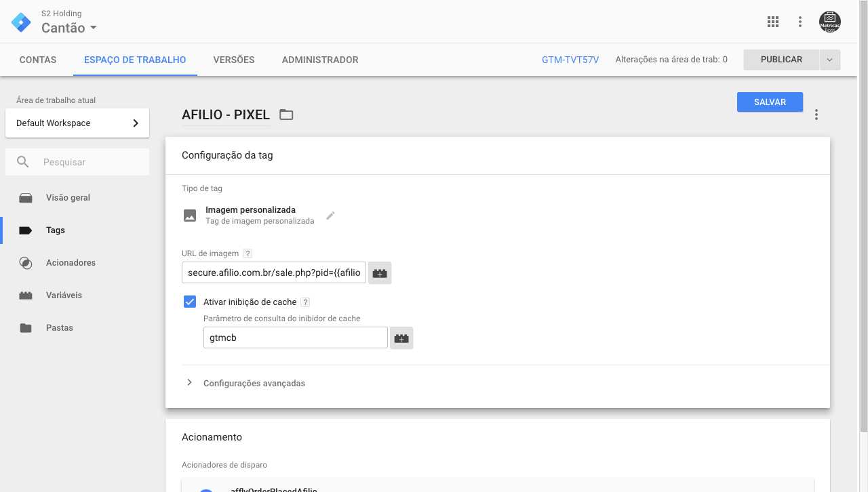Insert variable into URL de imagem field
Image resolution: width=868 pixels, height=492 pixels.
coord(380,273)
